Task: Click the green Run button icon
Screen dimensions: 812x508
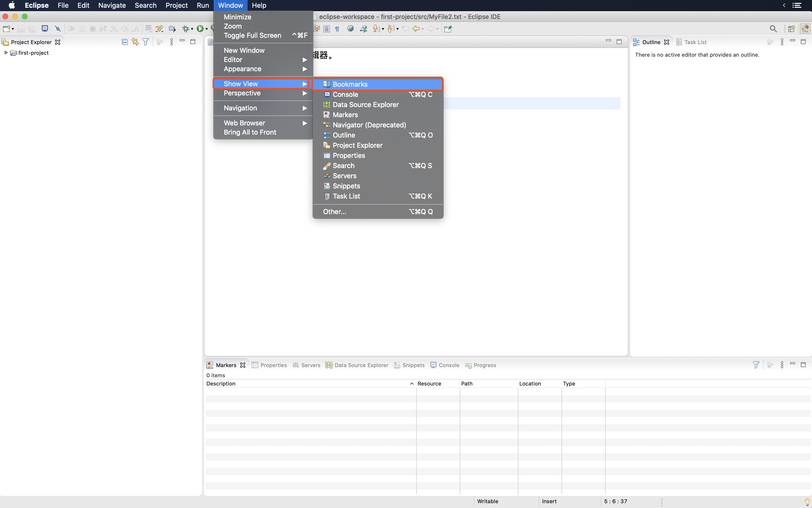Action: [x=200, y=29]
